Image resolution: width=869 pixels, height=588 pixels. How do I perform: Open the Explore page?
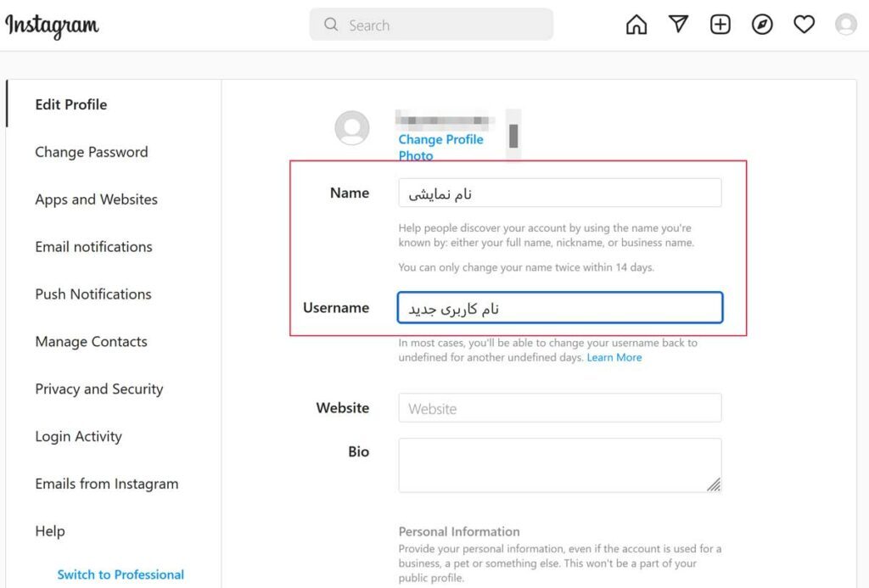(761, 24)
